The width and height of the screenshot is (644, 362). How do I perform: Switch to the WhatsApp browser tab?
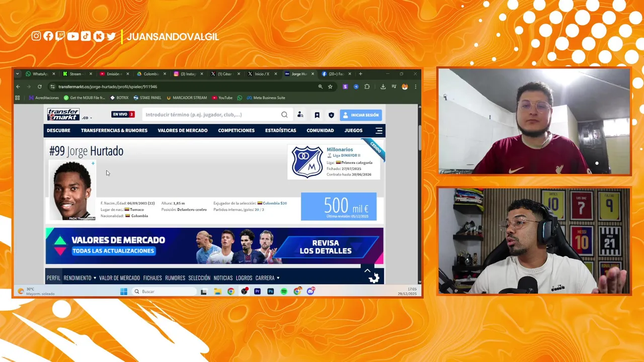[x=40, y=74]
